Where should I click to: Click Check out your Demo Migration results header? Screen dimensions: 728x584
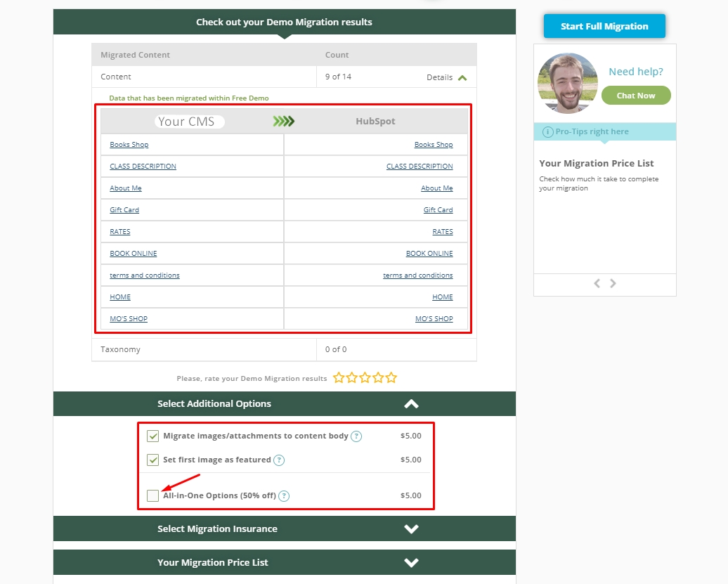coord(284,22)
